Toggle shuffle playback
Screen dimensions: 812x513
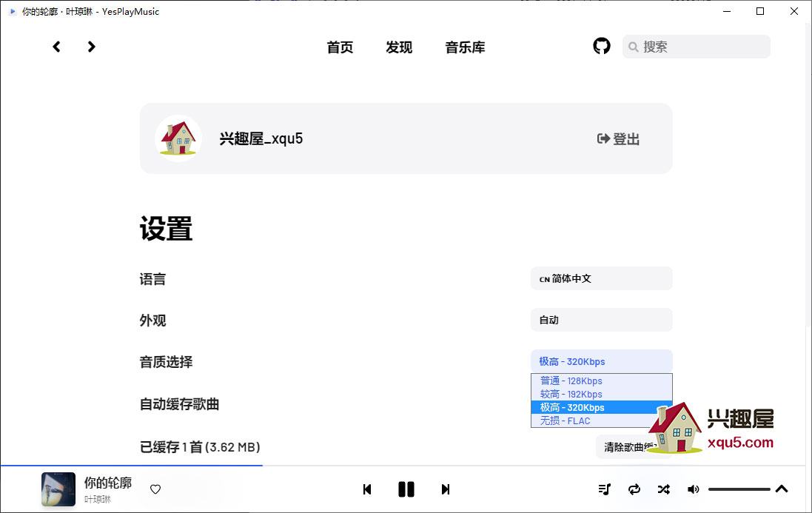pyautogui.click(x=663, y=489)
